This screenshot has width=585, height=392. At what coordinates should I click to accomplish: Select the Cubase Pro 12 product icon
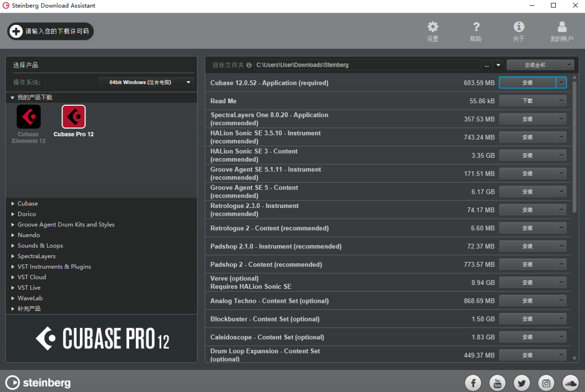pyautogui.click(x=74, y=117)
